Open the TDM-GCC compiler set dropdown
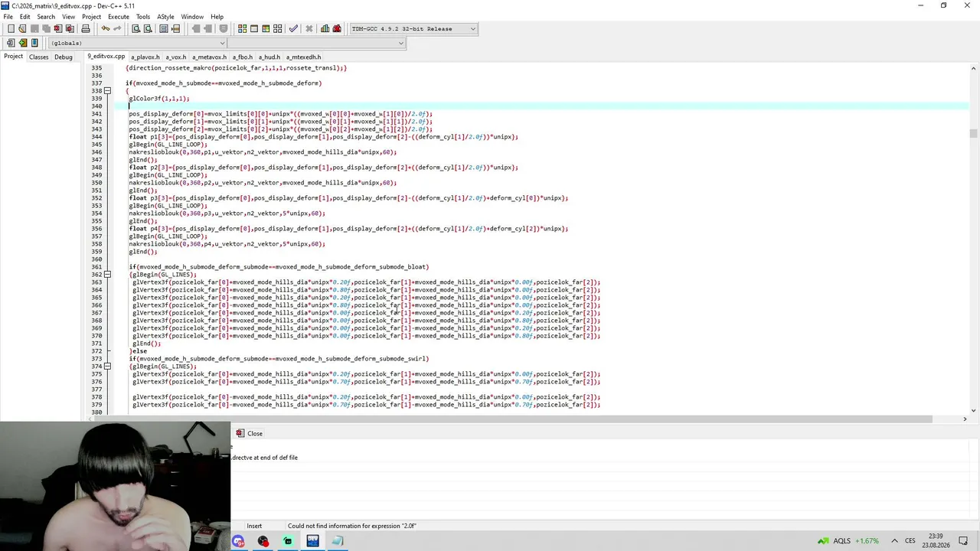This screenshot has width=980, height=551. click(x=413, y=29)
